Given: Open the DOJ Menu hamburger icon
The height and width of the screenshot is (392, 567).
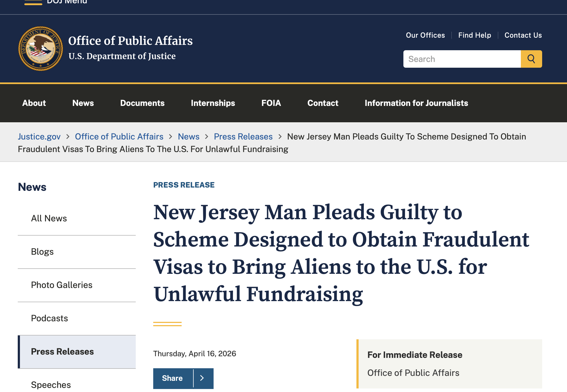Looking at the screenshot, I should (33, 3).
